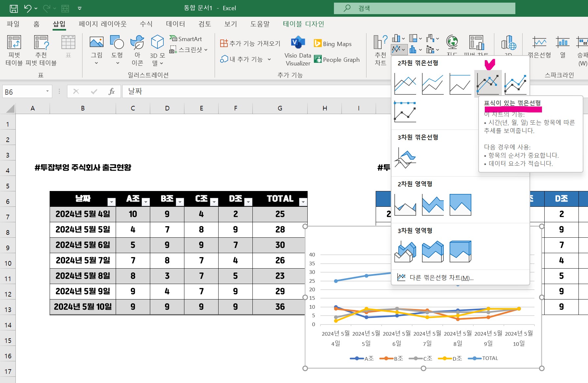Switch to the 도움말 tab
The height and width of the screenshot is (383, 588).
[x=260, y=24]
